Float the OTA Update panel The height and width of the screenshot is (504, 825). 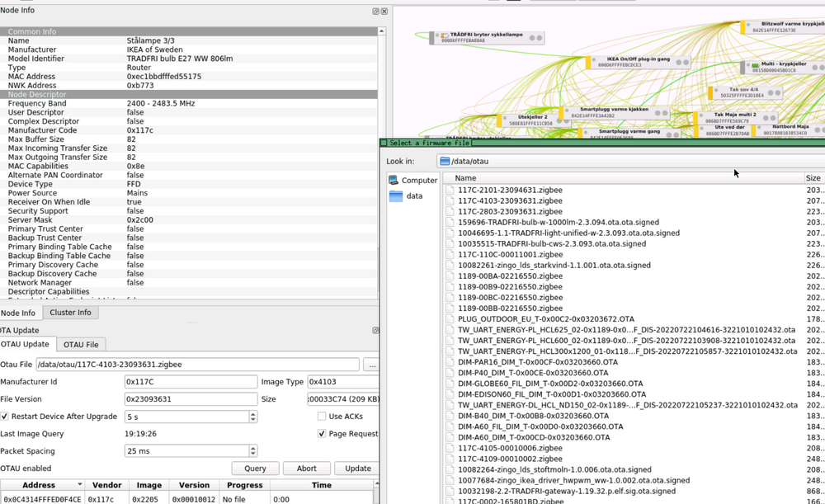click(x=375, y=331)
